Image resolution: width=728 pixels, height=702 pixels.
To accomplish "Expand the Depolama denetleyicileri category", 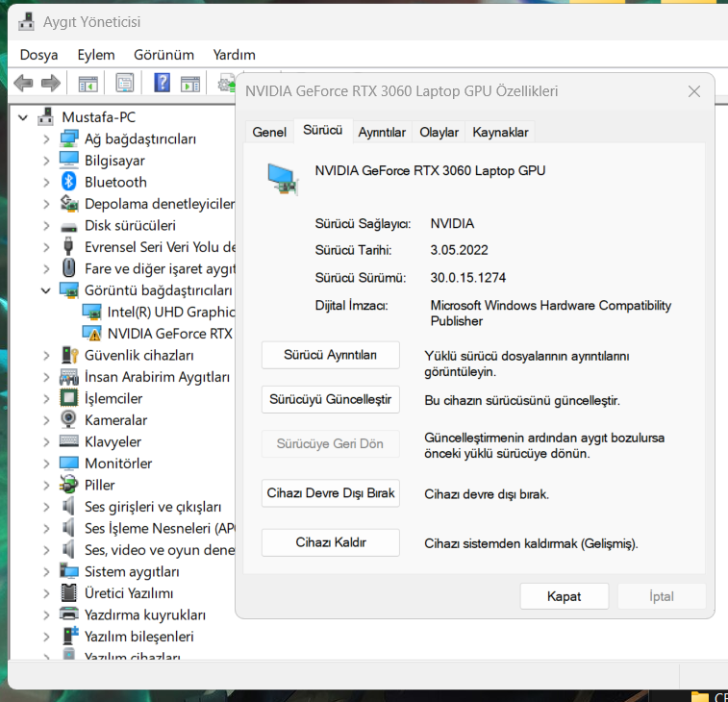I will [46, 204].
